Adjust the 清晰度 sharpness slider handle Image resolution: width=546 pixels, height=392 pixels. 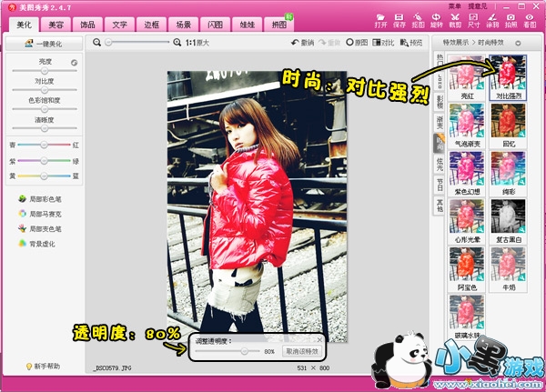pyautogui.click(x=45, y=128)
